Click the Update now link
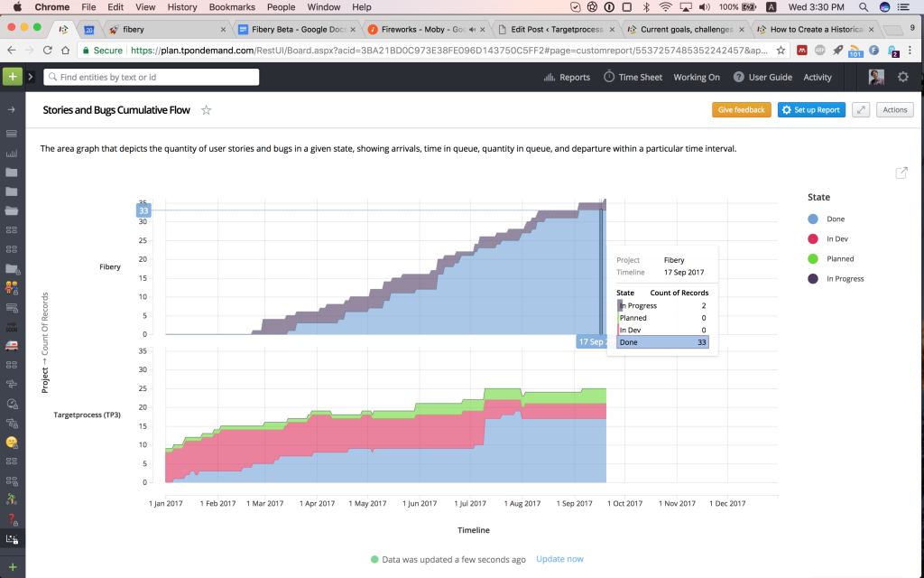 coord(559,559)
